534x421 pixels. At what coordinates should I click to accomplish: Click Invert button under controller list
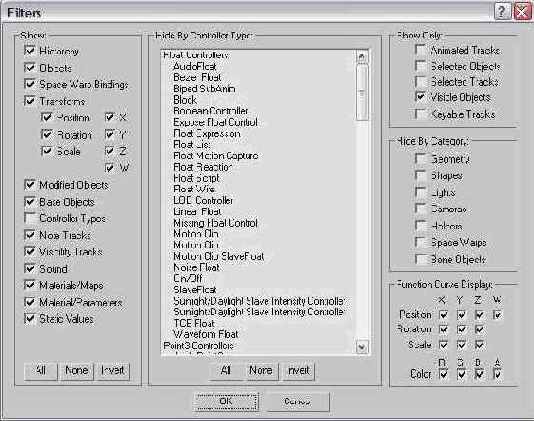pos(299,370)
